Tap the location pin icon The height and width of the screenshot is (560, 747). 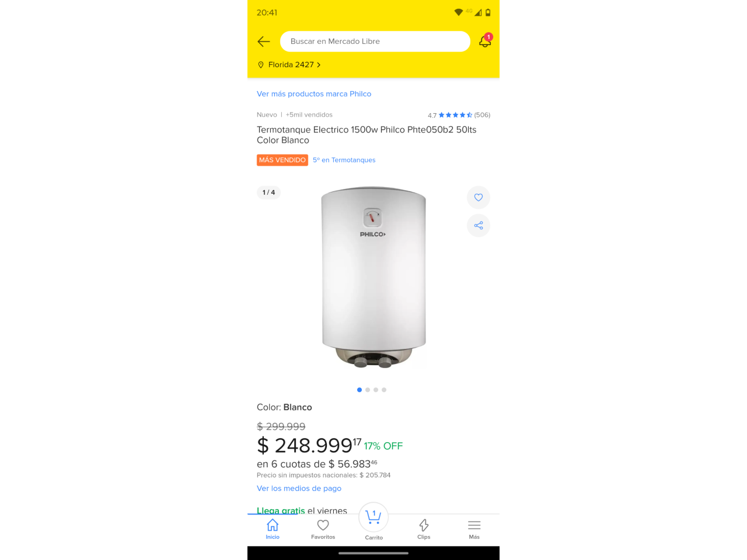point(261,65)
